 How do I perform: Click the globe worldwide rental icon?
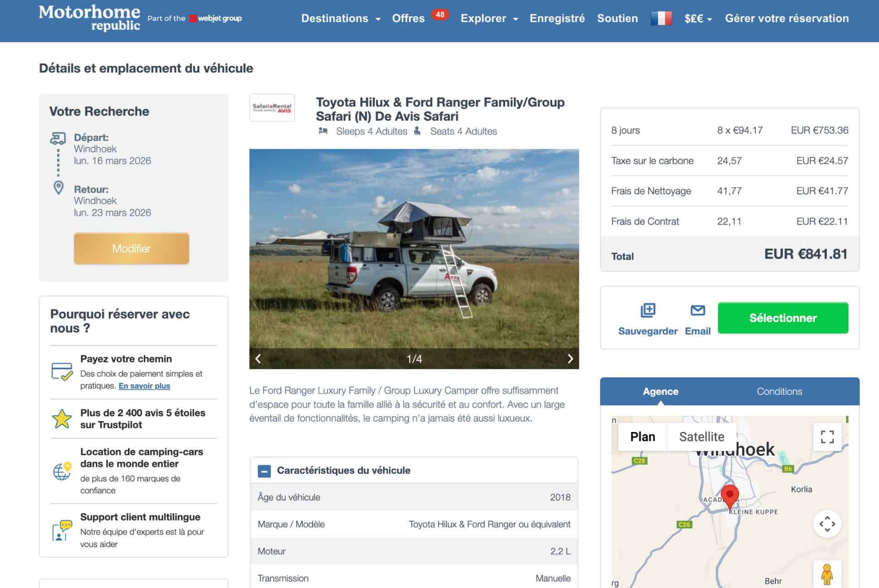62,471
